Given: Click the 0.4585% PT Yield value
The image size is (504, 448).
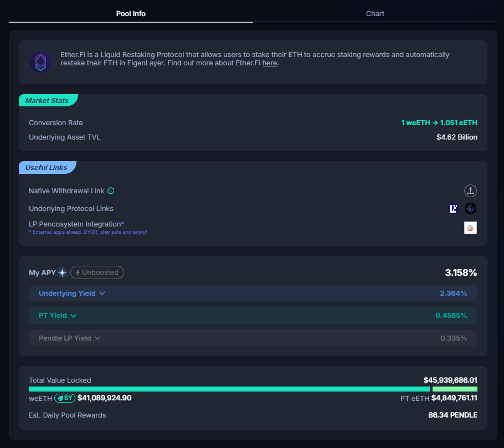Looking at the screenshot, I should click(451, 316).
